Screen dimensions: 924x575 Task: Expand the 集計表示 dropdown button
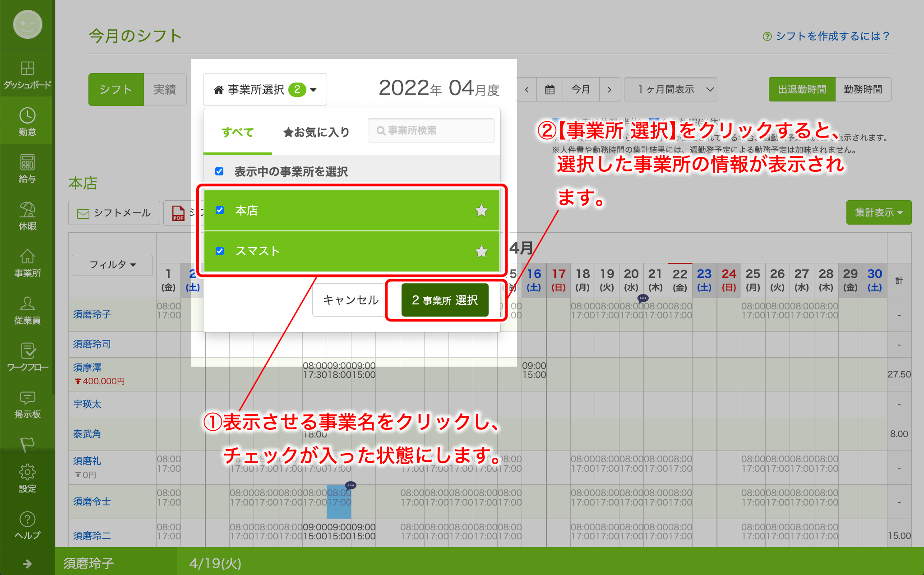pos(878,212)
